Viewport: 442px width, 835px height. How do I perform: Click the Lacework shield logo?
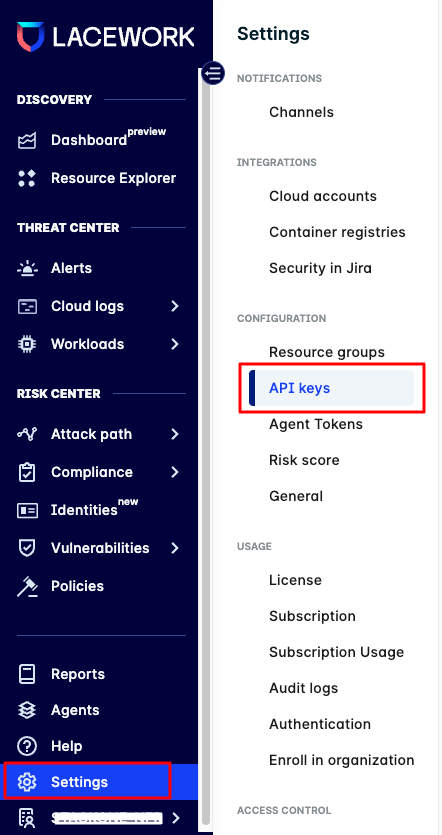click(30, 37)
